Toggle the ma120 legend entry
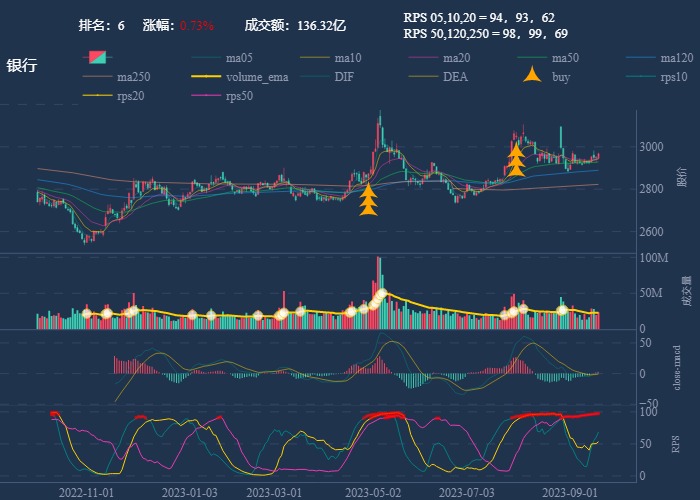700x500 pixels. (x=641, y=58)
